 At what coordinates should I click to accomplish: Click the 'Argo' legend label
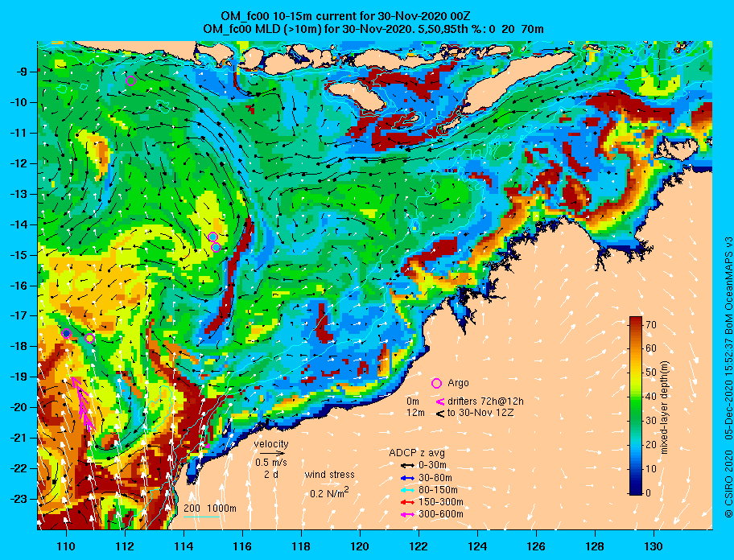[458, 383]
